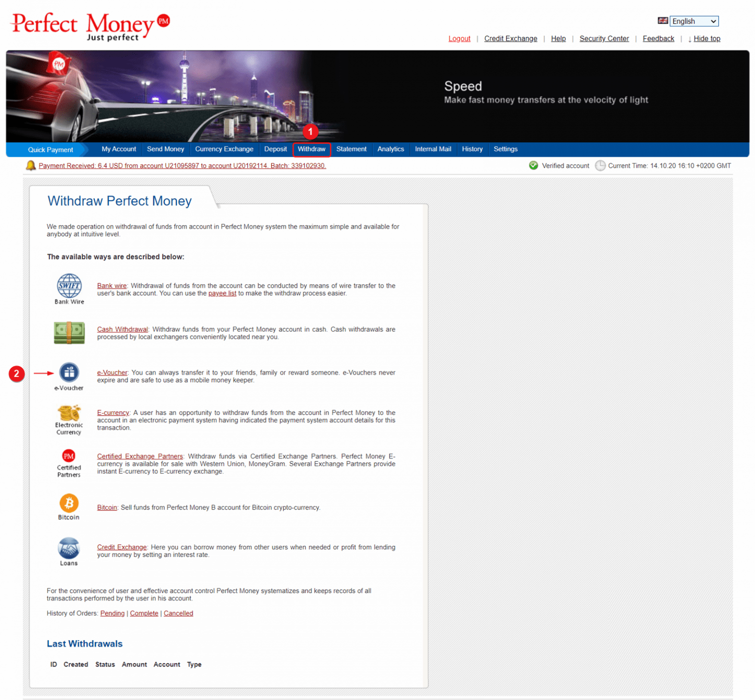Click the Verified account text
Image resolution: width=755 pixels, height=700 pixels.
[565, 166]
